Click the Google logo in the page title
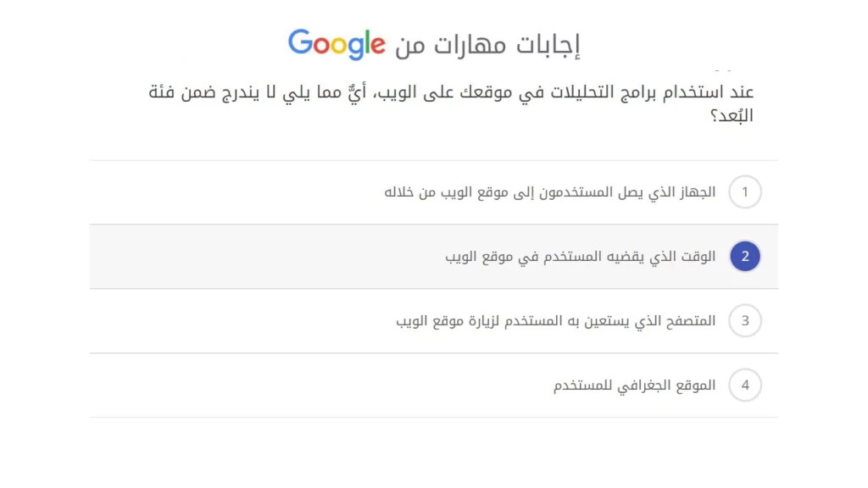Viewport: 868px width, 488px height. (x=337, y=42)
